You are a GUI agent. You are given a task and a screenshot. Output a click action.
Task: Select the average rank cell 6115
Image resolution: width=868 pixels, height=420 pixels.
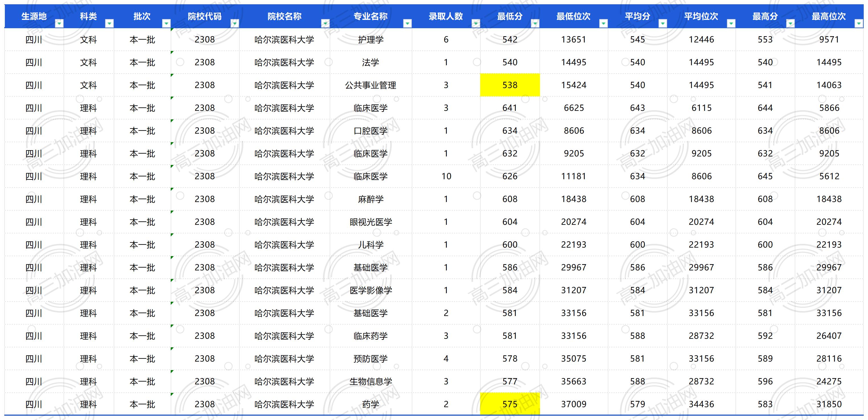click(702, 108)
